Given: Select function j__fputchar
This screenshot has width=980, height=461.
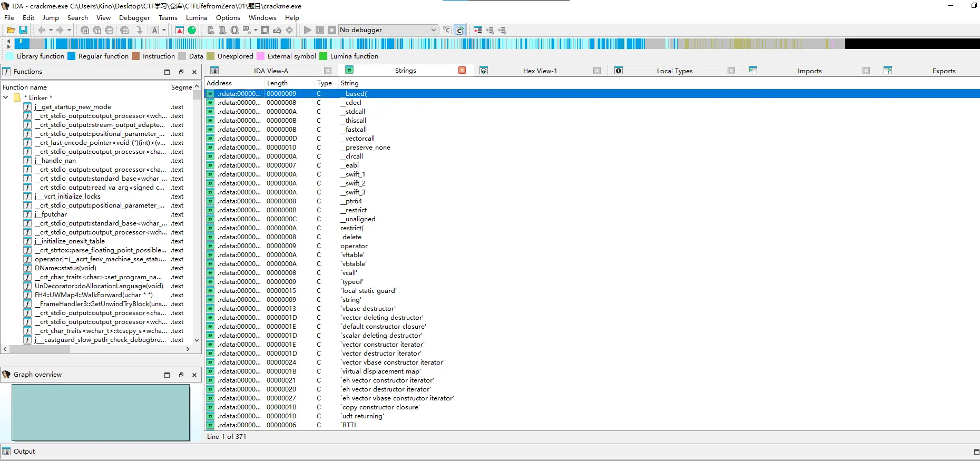Looking at the screenshot, I should point(51,214).
